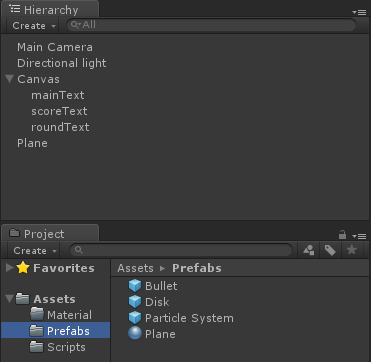Switch to the Project tab
Screen dimensions: 371x362
50,233
